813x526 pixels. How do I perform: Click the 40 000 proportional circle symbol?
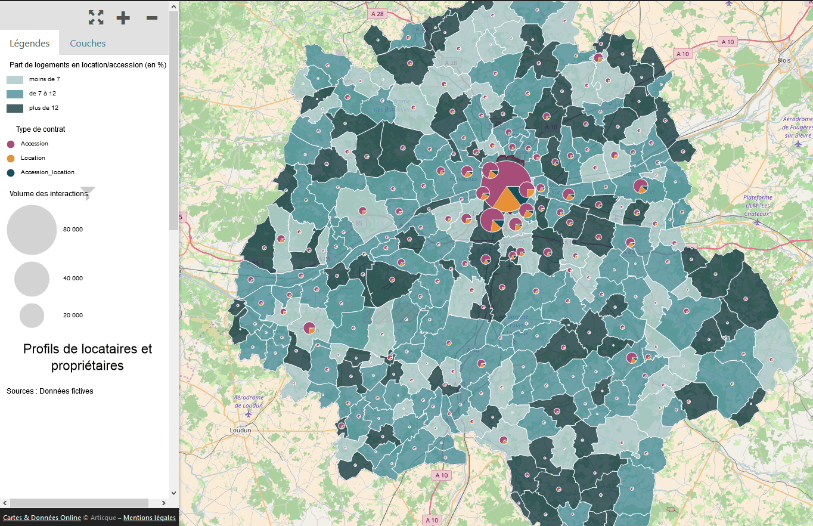[x=32, y=279]
